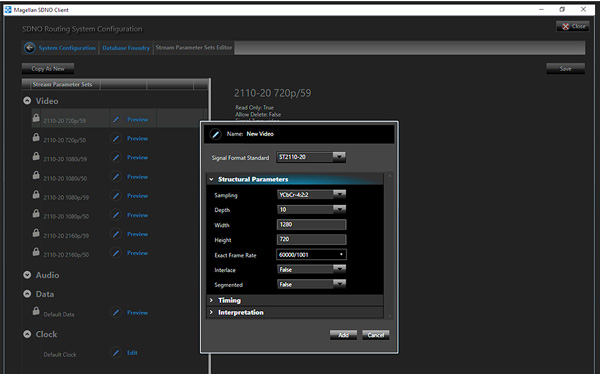
Task: Collapse the Clock group
Action: [x=27, y=334]
